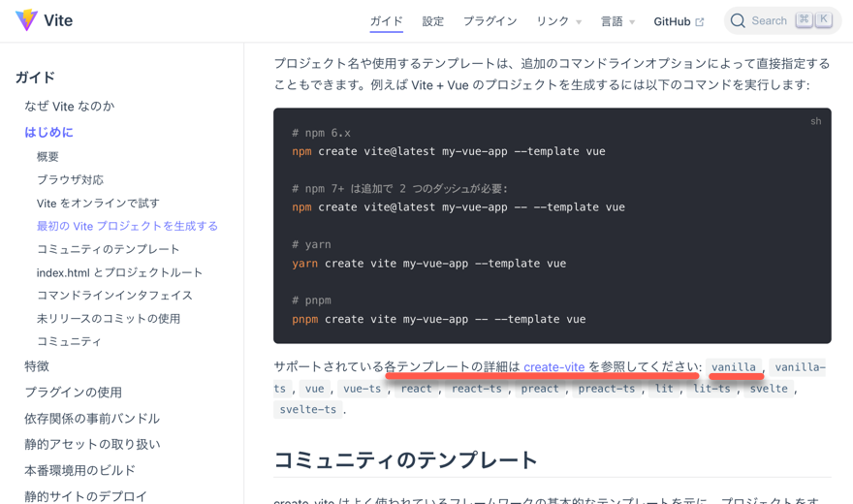Click the react template code tag

click(x=416, y=389)
